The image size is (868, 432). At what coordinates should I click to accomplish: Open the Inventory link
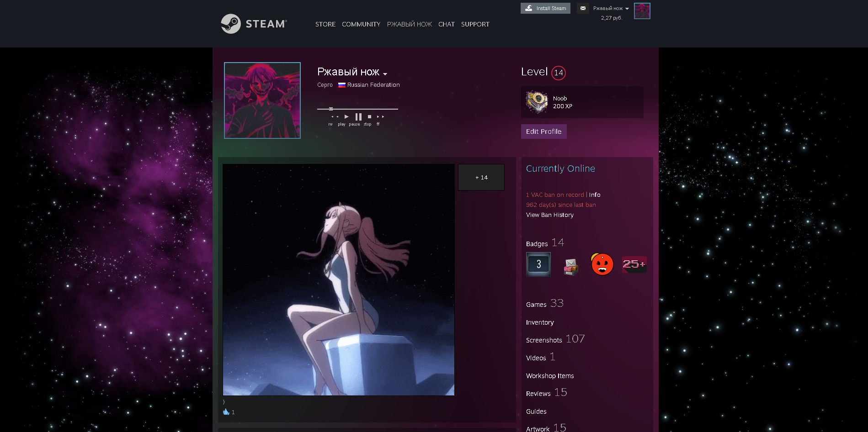click(540, 322)
